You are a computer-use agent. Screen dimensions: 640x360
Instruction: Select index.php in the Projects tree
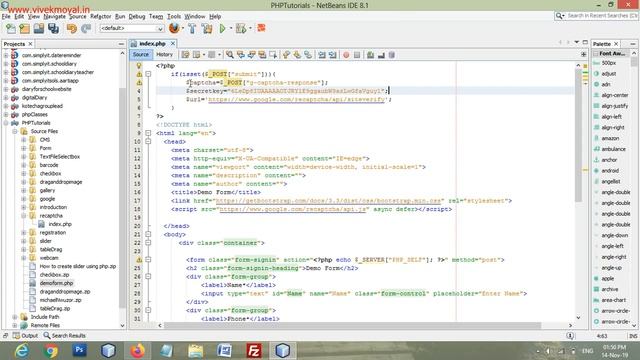pyautogui.click(x=60, y=224)
